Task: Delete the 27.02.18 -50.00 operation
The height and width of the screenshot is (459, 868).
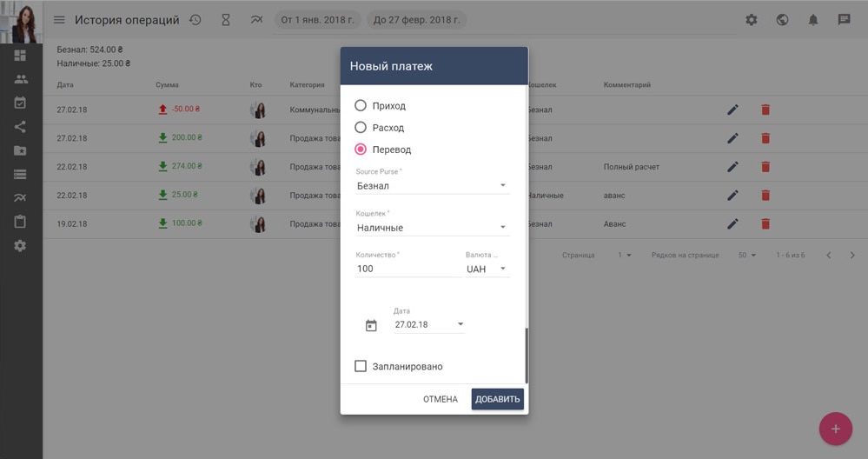Action: point(765,110)
